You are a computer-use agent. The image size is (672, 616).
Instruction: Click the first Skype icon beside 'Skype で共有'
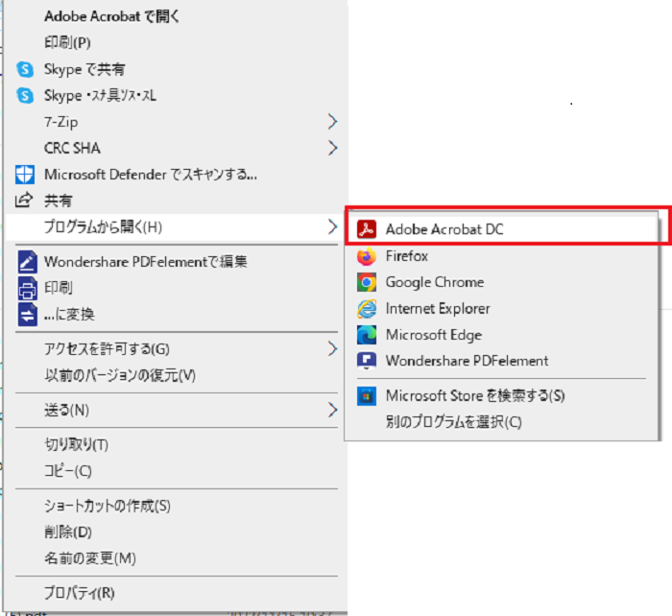point(25,69)
